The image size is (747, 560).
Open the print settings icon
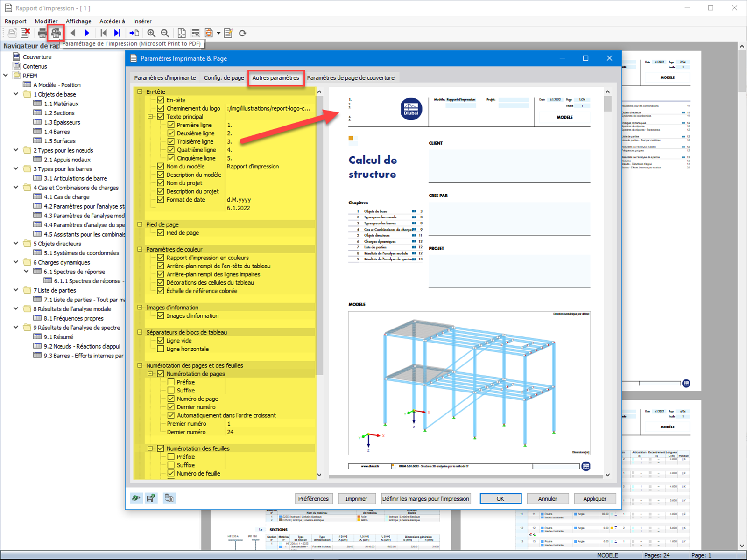(56, 33)
